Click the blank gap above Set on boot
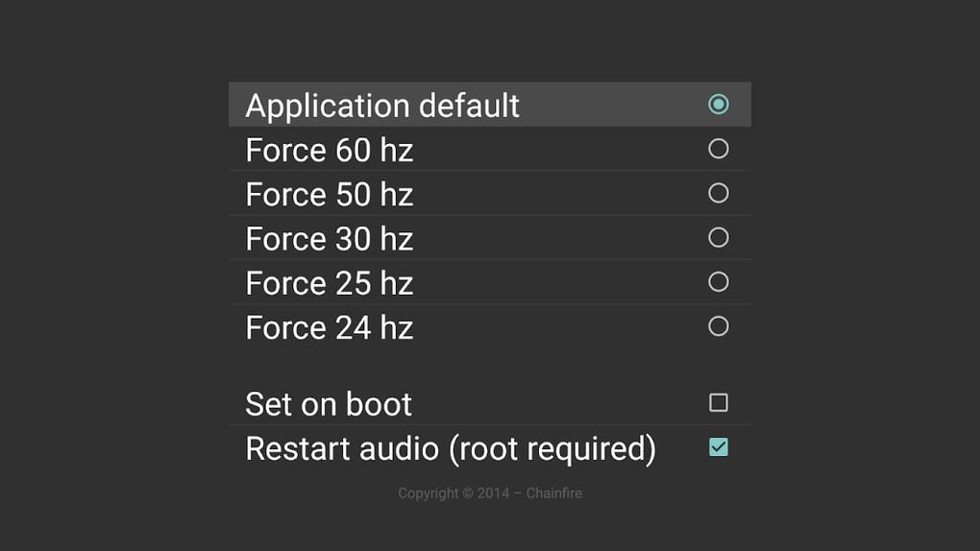980x551 pixels. pyautogui.click(x=490, y=365)
